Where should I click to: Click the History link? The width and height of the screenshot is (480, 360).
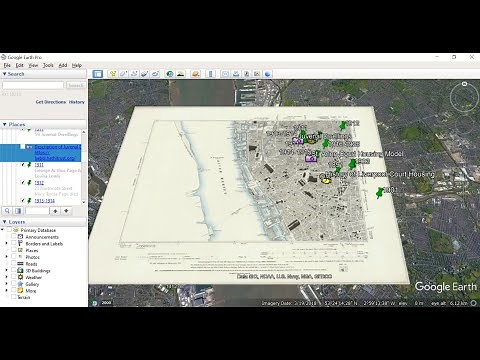[77, 102]
